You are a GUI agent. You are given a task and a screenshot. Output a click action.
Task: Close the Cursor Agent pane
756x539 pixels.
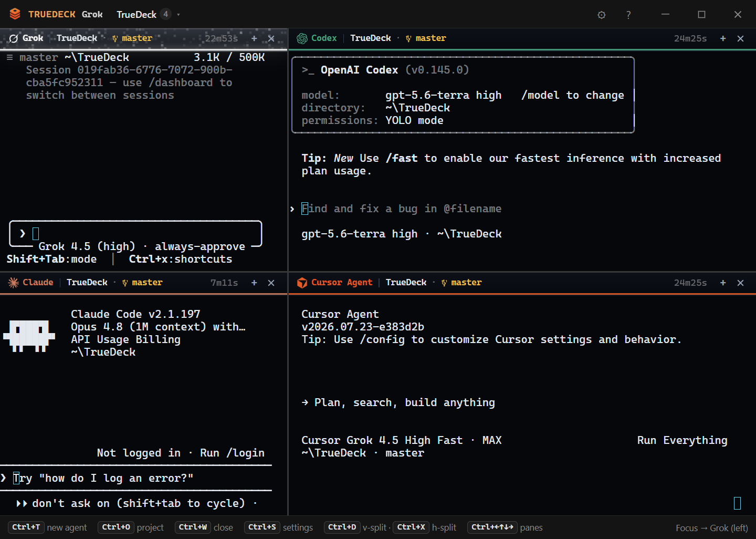tap(740, 283)
